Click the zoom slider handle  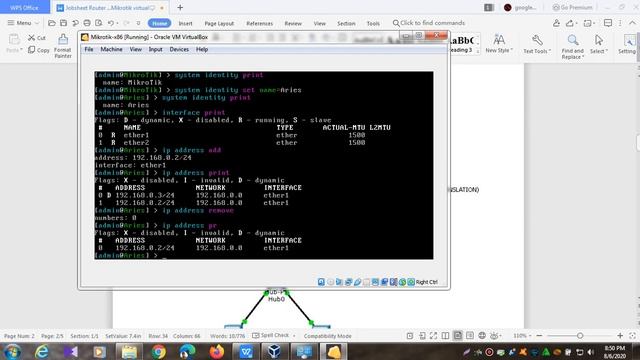pos(580,336)
